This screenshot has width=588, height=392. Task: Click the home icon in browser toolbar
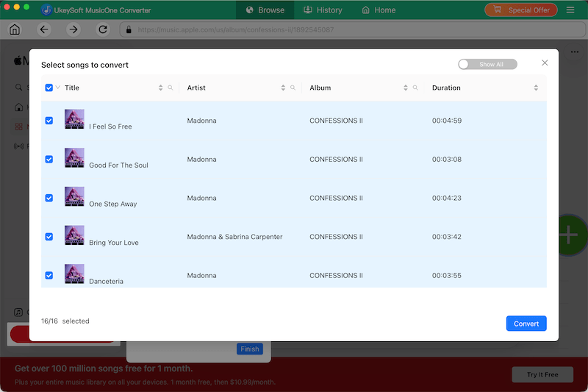click(15, 29)
